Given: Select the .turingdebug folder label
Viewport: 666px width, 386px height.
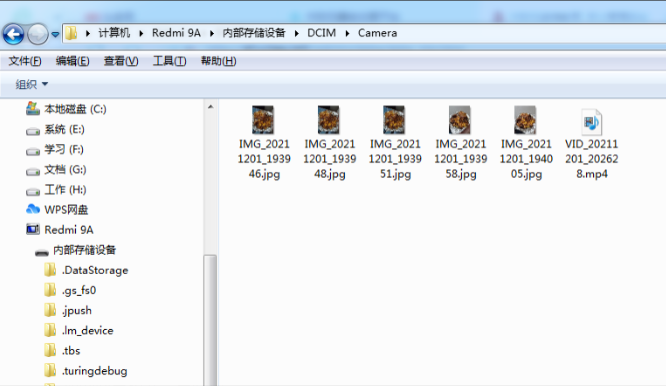Looking at the screenshot, I should coord(94,371).
